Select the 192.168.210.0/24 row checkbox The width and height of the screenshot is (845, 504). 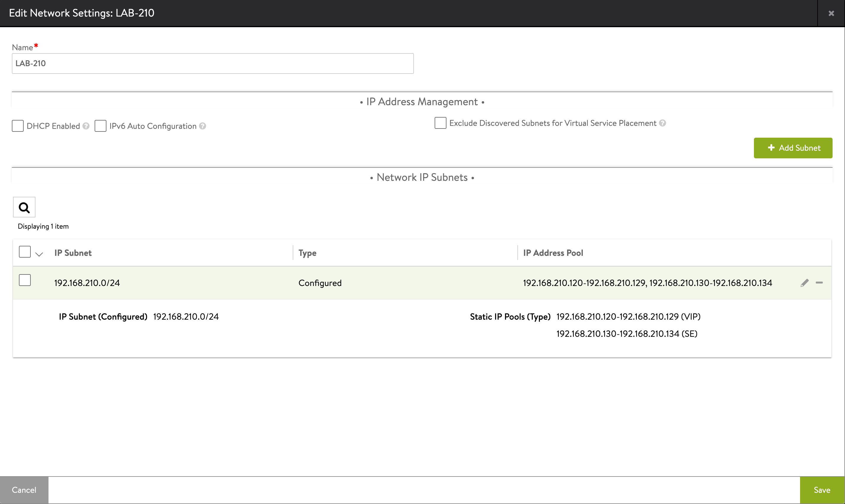(25, 280)
